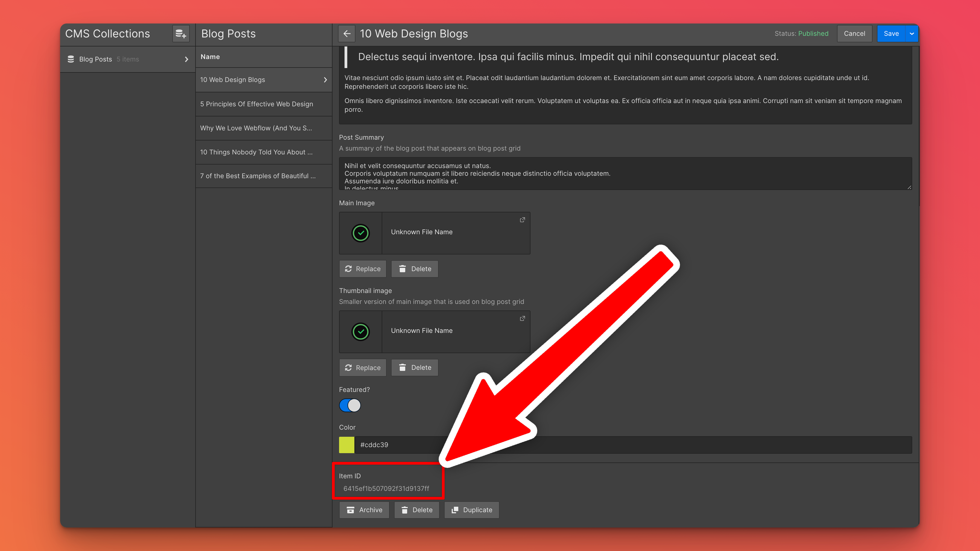Open Main Image in new window icon
The image size is (980, 551).
tap(522, 220)
